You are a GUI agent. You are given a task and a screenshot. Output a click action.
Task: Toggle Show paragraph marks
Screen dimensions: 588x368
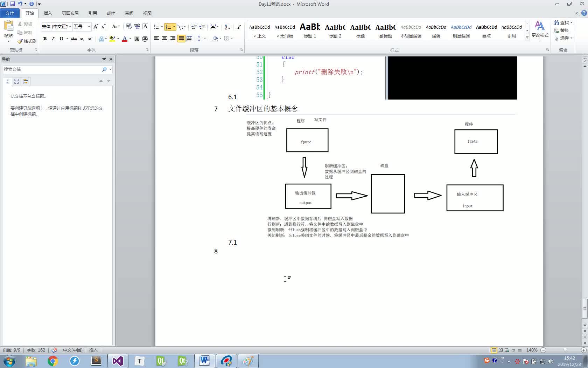point(239,27)
